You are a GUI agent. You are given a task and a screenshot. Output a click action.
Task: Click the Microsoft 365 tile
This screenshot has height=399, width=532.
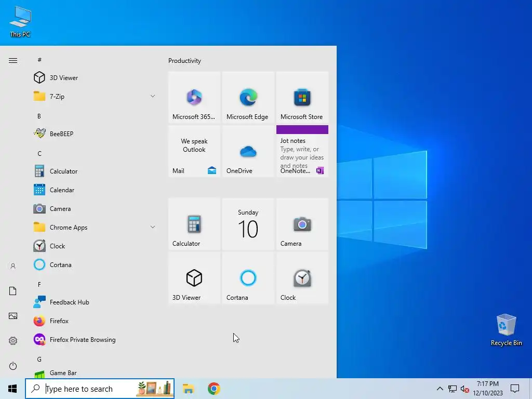(x=194, y=97)
